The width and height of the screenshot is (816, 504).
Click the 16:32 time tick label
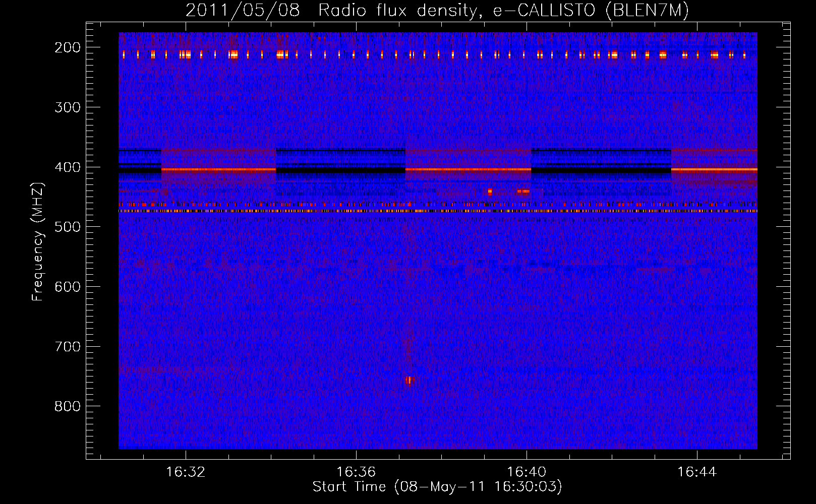pos(186,472)
